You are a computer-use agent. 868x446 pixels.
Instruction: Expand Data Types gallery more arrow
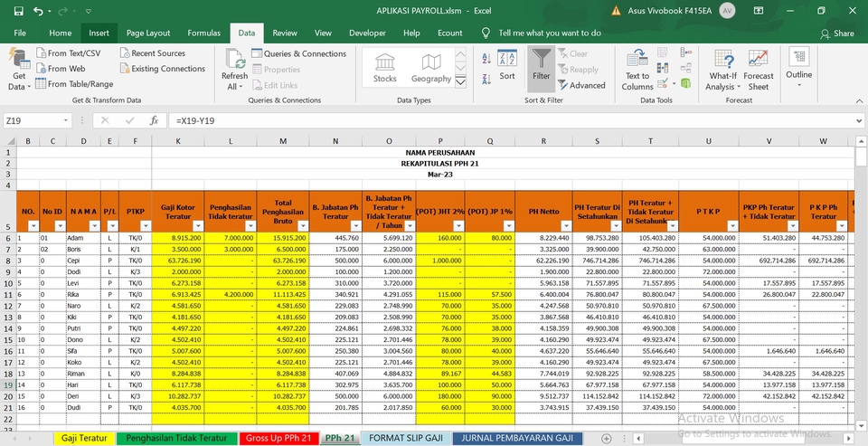coord(460,82)
